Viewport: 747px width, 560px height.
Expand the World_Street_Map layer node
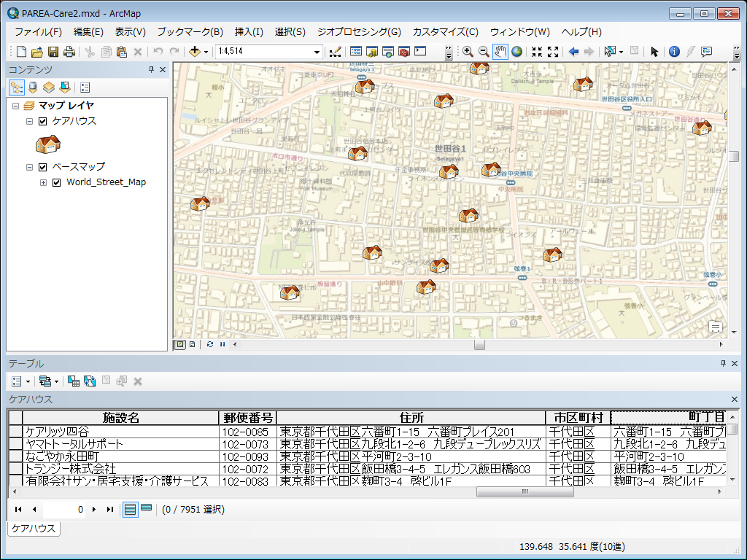point(43,182)
